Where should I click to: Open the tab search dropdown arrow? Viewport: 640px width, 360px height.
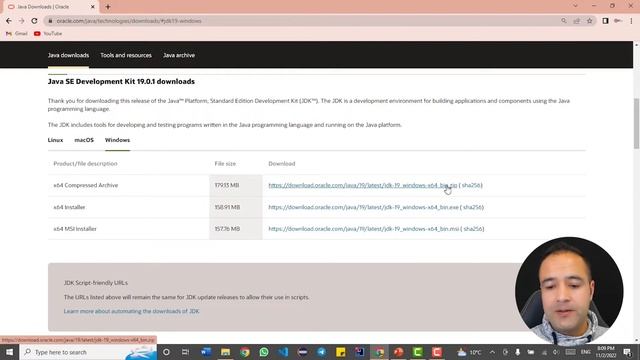(575, 6)
